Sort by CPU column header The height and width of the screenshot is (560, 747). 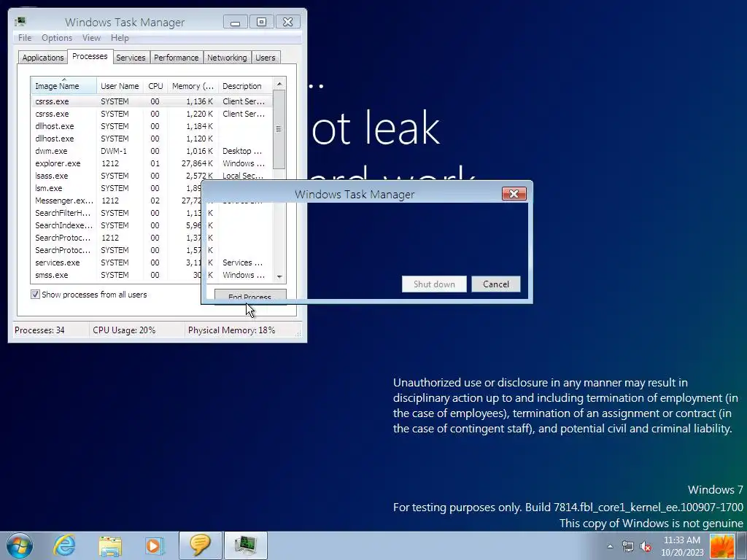pos(156,86)
